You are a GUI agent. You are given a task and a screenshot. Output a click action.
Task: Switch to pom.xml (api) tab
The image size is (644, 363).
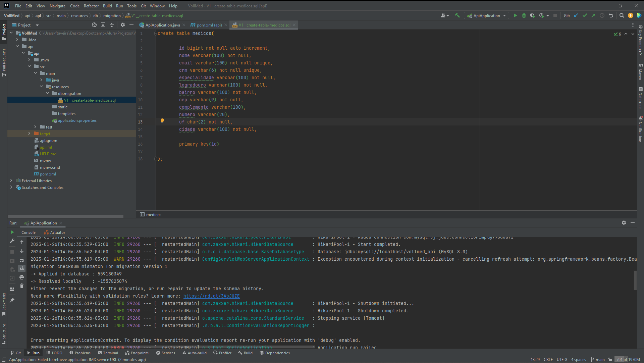tap(209, 25)
